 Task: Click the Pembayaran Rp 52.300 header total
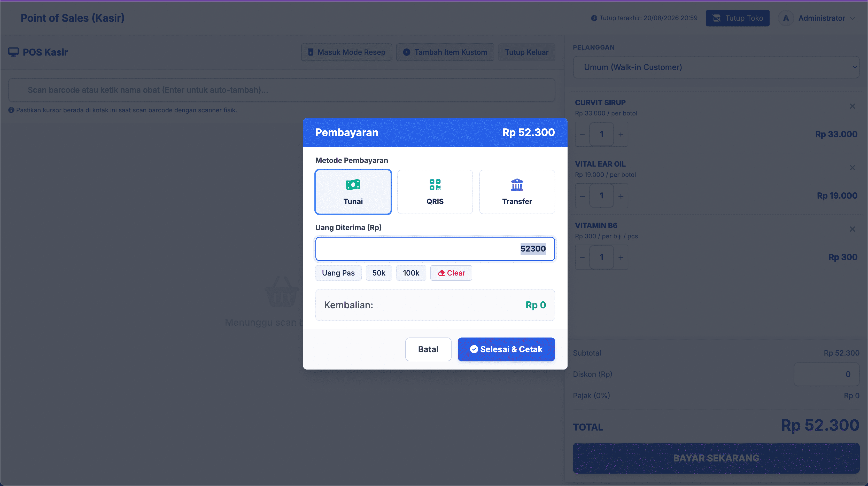528,132
